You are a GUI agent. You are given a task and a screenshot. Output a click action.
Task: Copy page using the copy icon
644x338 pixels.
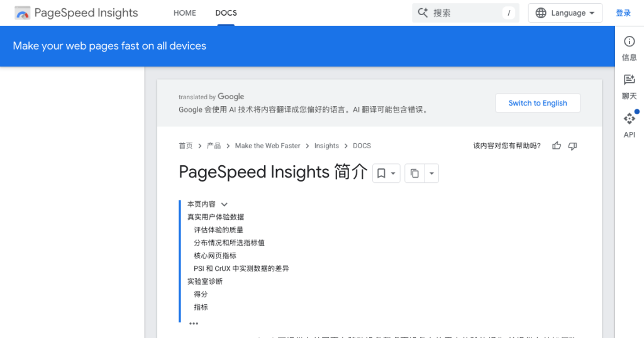[414, 173]
